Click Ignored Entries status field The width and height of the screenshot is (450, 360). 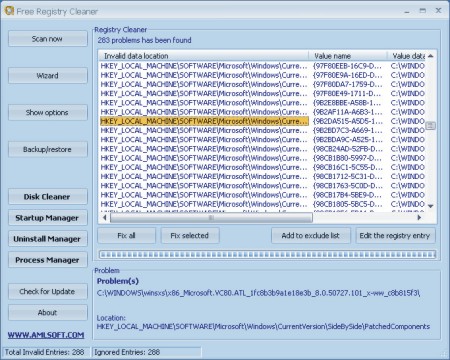pyautogui.click(x=147, y=352)
